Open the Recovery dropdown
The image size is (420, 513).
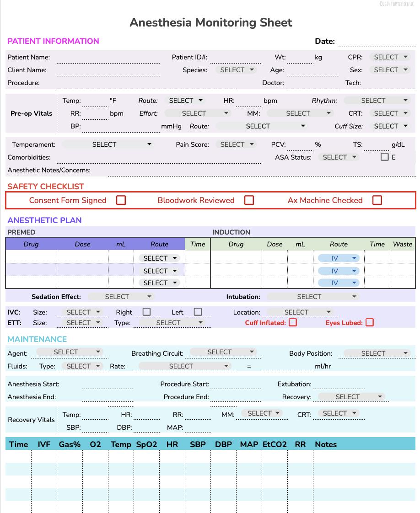(x=350, y=396)
